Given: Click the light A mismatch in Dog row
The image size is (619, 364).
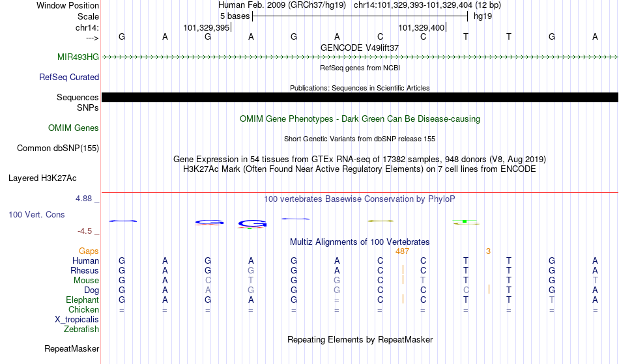Looking at the screenshot, I should pos(208,290).
